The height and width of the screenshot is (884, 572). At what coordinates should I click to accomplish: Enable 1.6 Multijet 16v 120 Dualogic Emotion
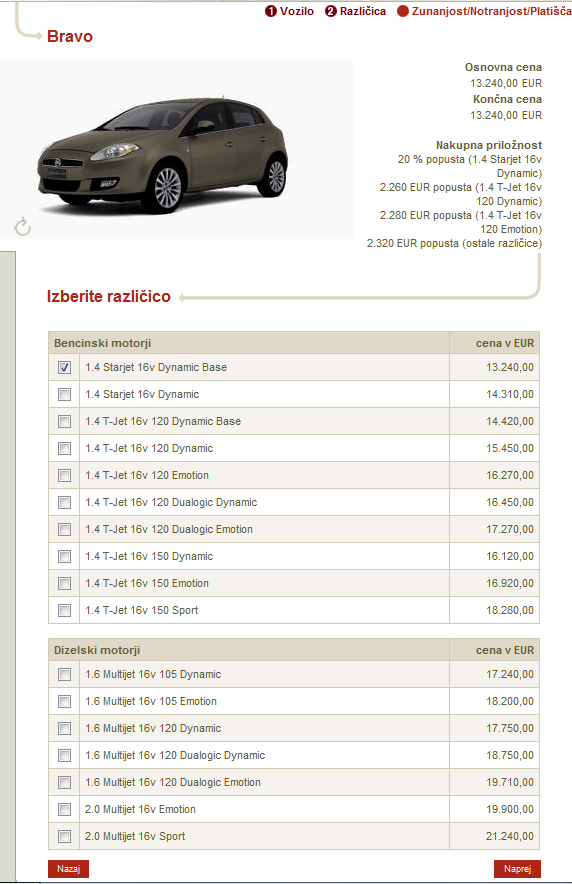[64, 783]
